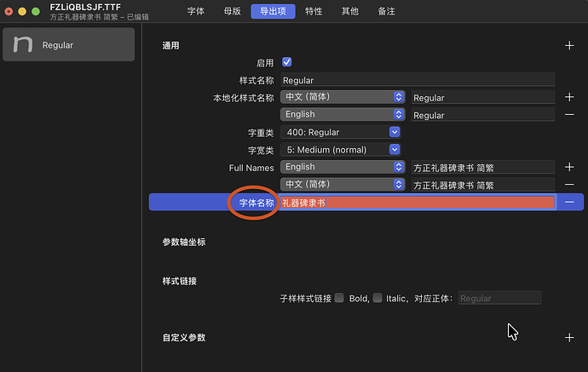The image size is (588, 372).
Task: Open the 中文 (简体) language dropdown for 本地化样式名称
Action: click(x=343, y=97)
